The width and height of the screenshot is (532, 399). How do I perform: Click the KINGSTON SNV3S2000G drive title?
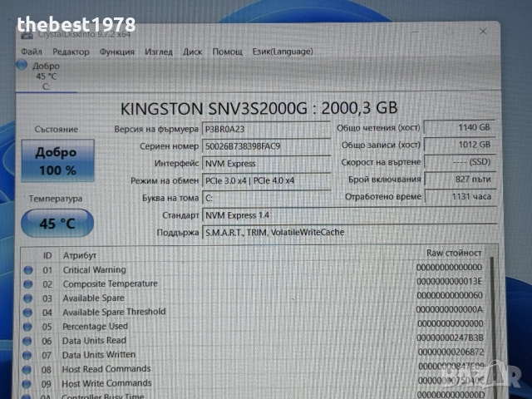pos(259,109)
